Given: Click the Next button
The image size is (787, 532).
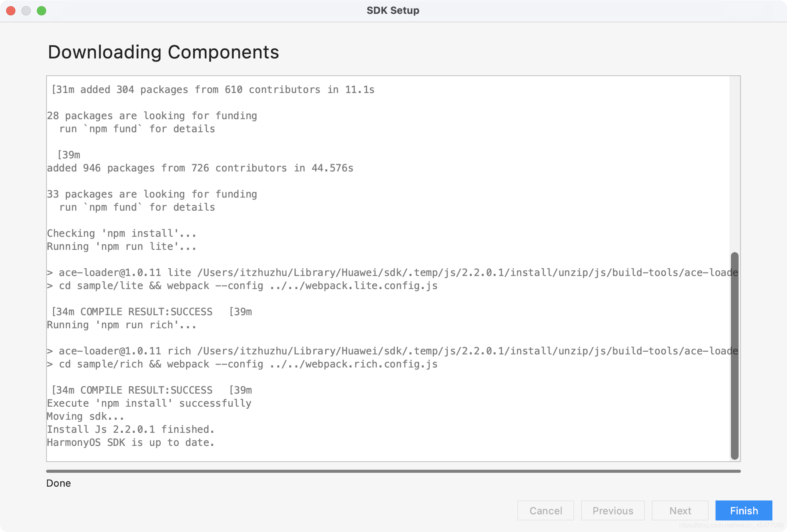Looking at the screenshot, I should point(680,510).
